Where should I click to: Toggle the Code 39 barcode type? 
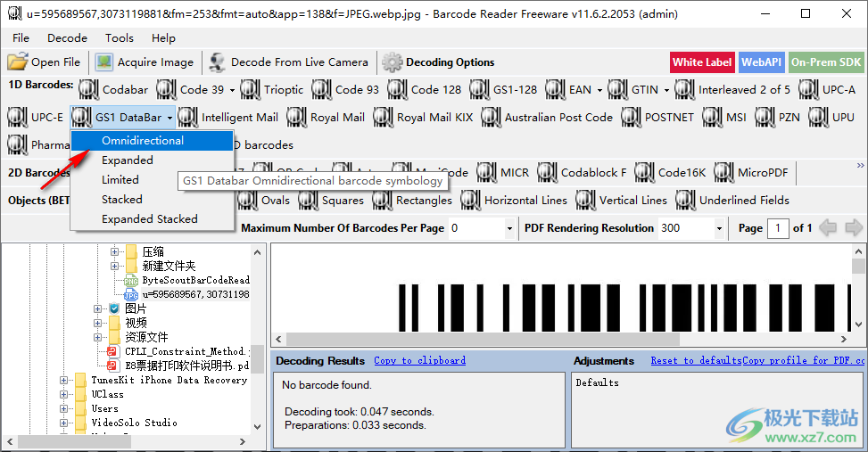click(191, 90)
